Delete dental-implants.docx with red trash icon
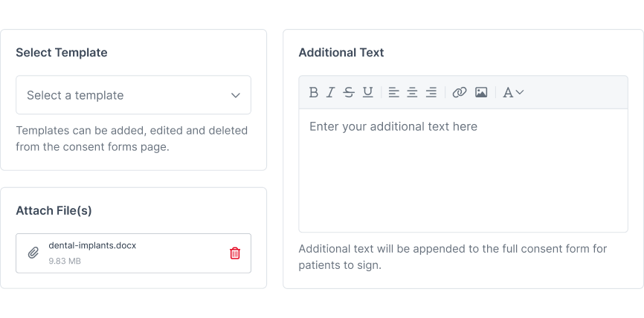 [235, 253]
